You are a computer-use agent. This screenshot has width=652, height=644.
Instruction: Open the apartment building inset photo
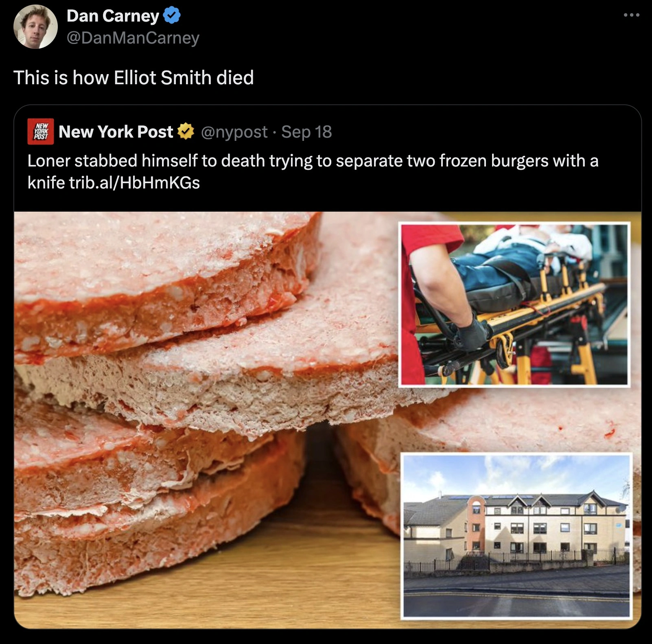516,536
